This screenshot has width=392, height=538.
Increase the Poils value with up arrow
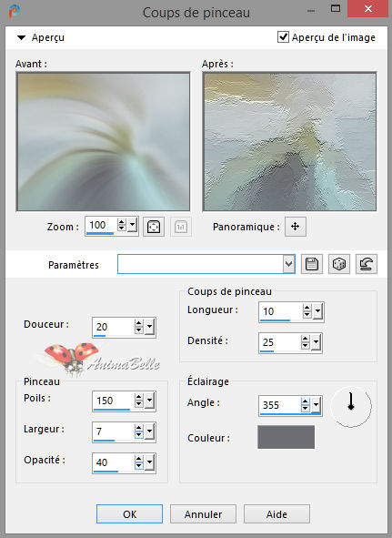click(138, 397)
